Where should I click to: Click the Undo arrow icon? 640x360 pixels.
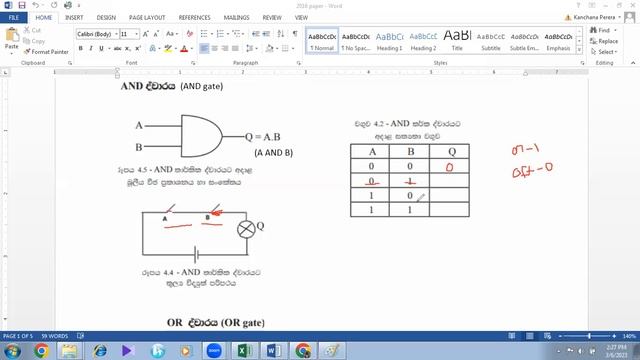point(36,5)
